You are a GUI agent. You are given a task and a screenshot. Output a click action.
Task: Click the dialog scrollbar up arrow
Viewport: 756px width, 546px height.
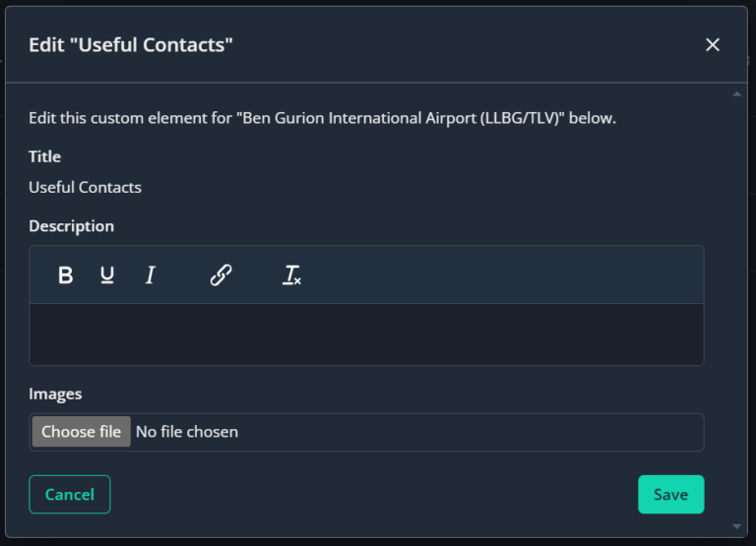pos(736,94)
